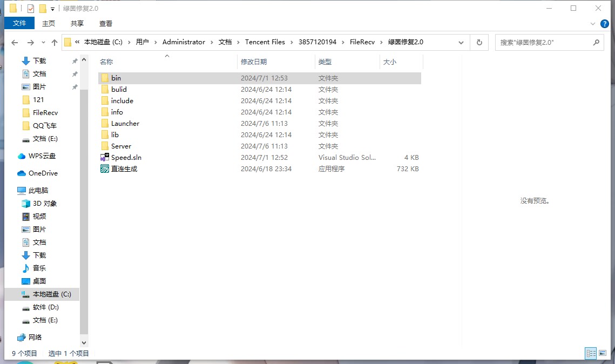Select the 直连生成 application file

pos(124,169)
